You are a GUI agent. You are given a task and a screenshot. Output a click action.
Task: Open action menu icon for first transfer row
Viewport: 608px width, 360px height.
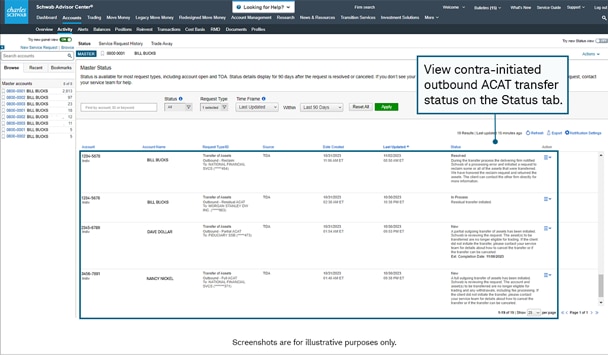point(547,158)
